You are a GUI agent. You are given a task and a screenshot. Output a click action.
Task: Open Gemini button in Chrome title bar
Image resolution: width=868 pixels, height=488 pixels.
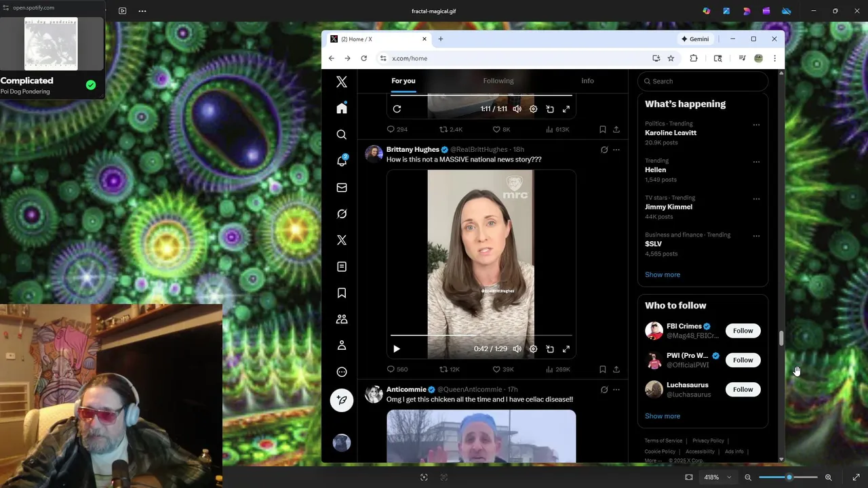[x=695, y=39]
